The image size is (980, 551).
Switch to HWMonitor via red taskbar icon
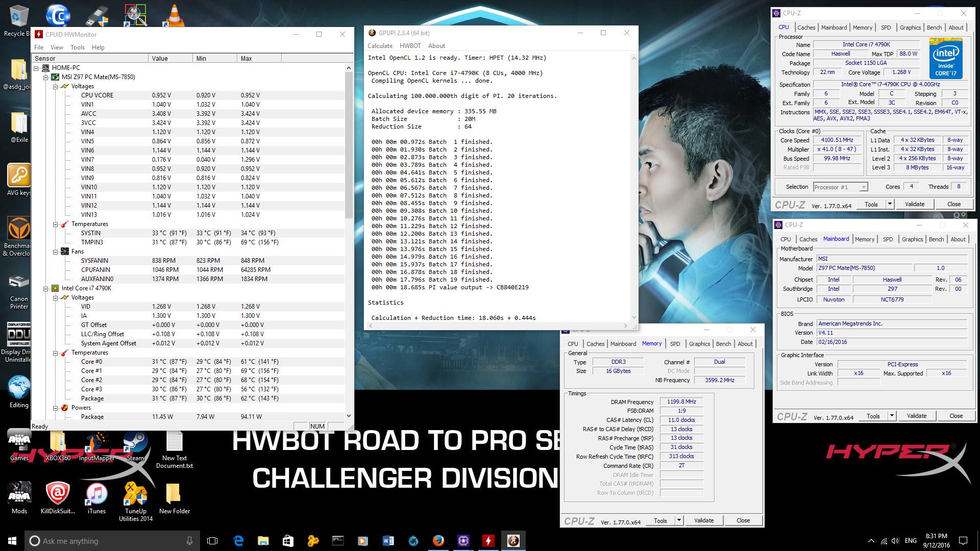coord(488,541)
